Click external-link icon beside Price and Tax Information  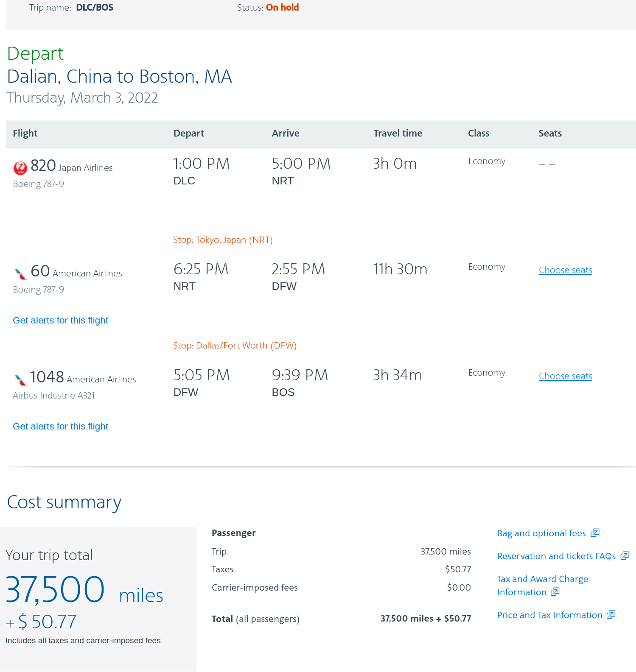click(611, 615)
